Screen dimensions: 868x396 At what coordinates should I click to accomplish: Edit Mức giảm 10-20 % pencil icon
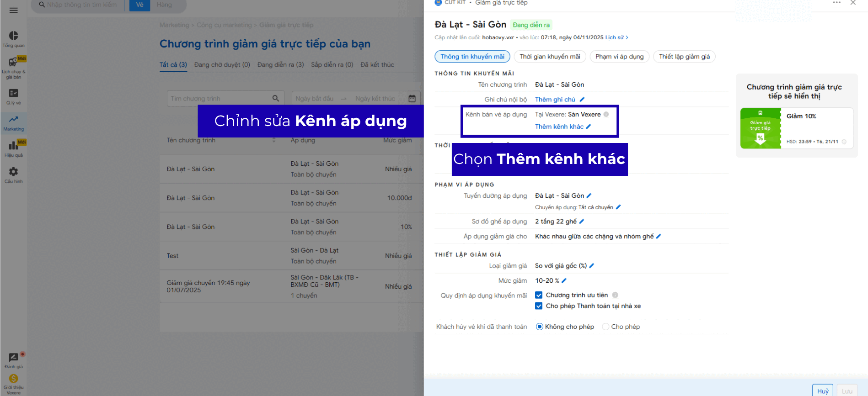564,280
